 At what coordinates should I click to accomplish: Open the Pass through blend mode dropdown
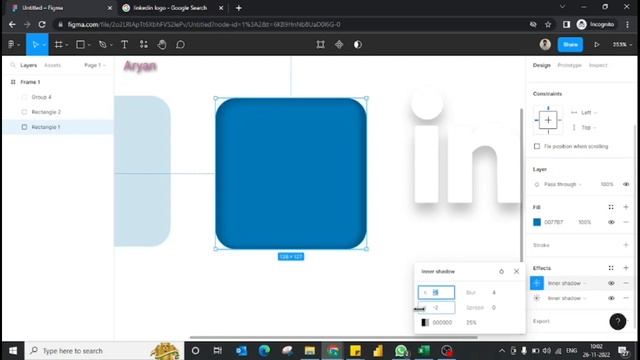pos(562,184)
